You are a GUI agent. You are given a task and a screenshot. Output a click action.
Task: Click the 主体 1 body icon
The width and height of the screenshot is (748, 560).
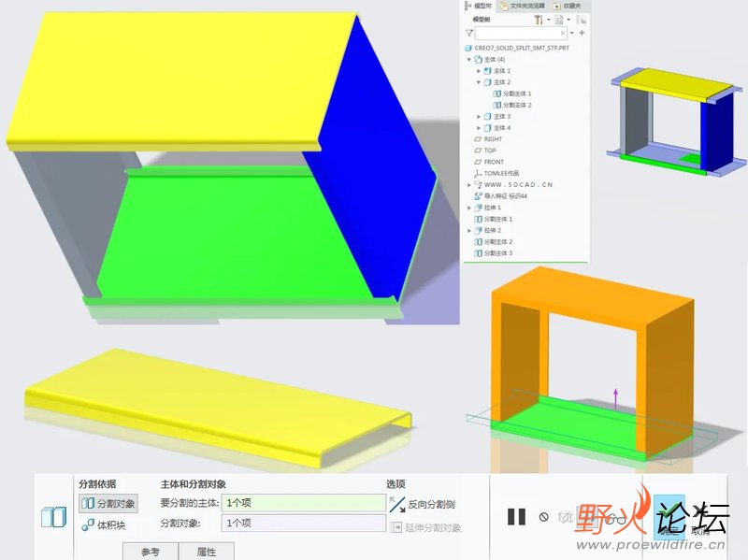point(487,71)
